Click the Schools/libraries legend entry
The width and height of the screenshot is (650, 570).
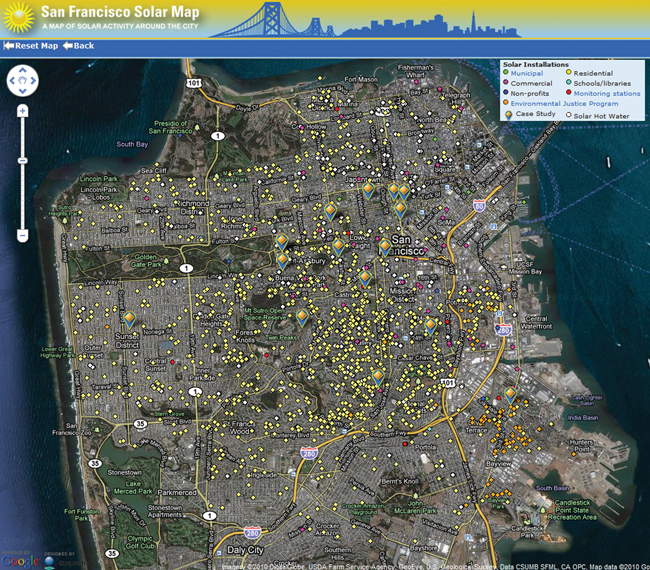tap(602, 83)
